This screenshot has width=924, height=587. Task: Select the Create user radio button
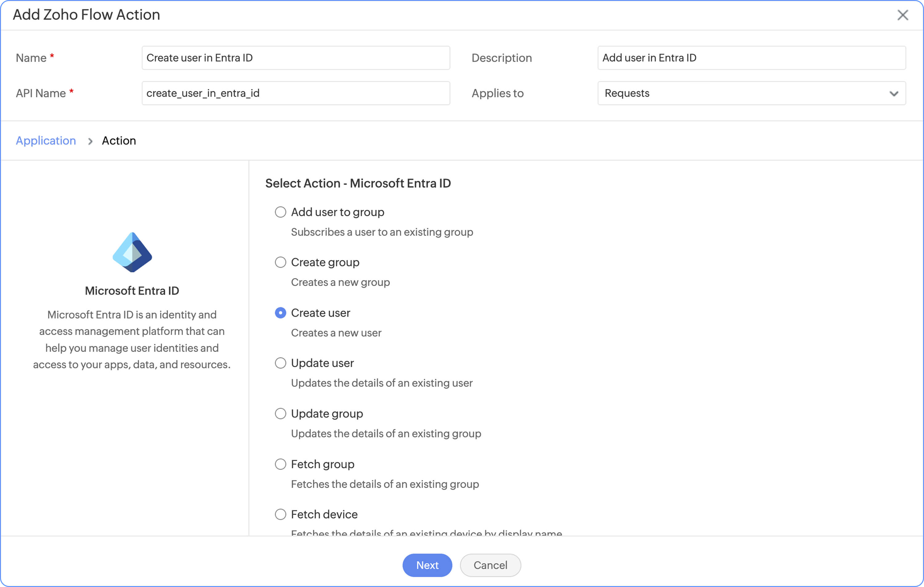[x=281, y=313]
